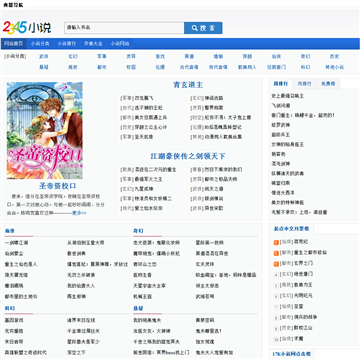Switch to the 周排行 ranking tab
The width and height of the screenshot is (360, 360).
pos(280,84)
